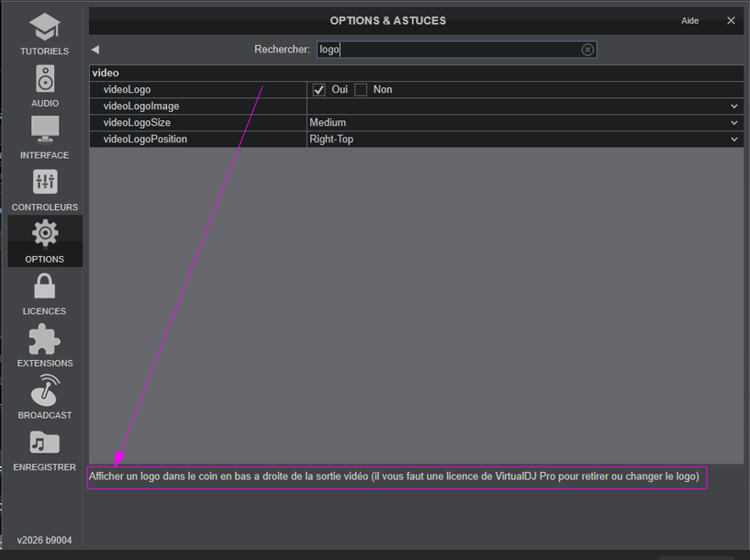Click the Aide help link
The height and width of the screenshot is (560, 750).
(x=690, y=20)
